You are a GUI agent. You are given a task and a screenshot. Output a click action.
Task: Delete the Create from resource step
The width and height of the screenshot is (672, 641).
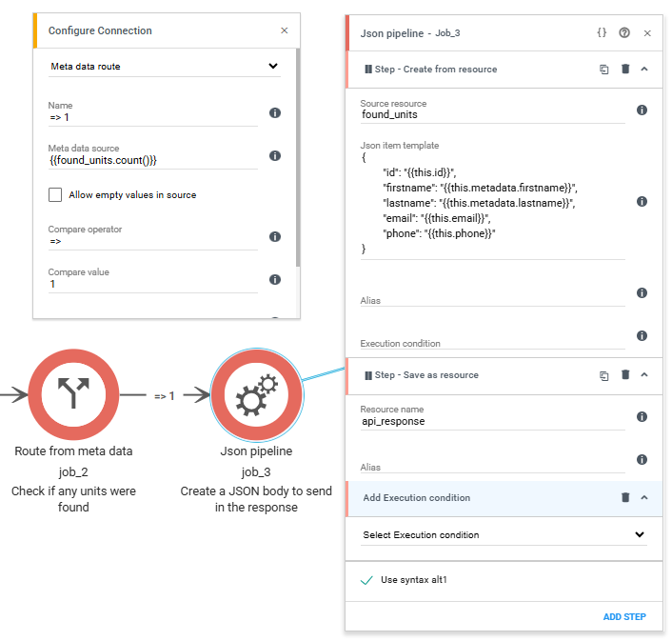(x=625, y=69)
